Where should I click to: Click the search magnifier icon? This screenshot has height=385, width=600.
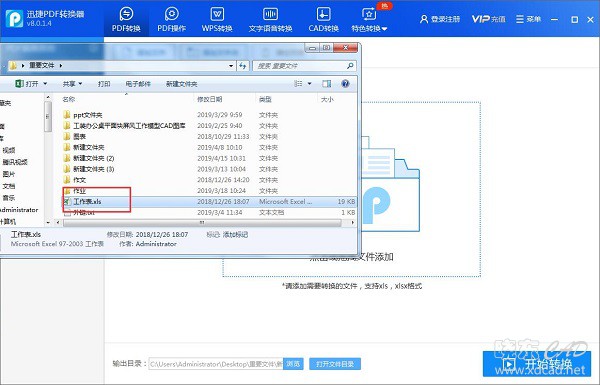(x=350, y=66)
